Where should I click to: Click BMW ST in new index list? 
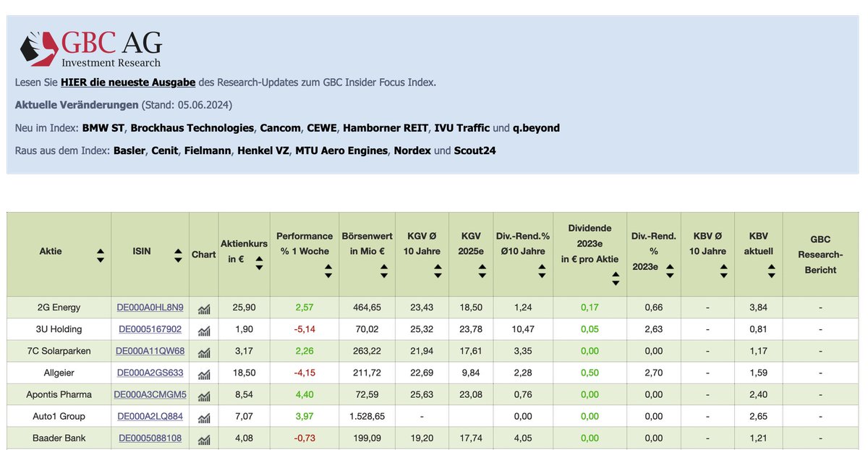[x=104, y=128]
